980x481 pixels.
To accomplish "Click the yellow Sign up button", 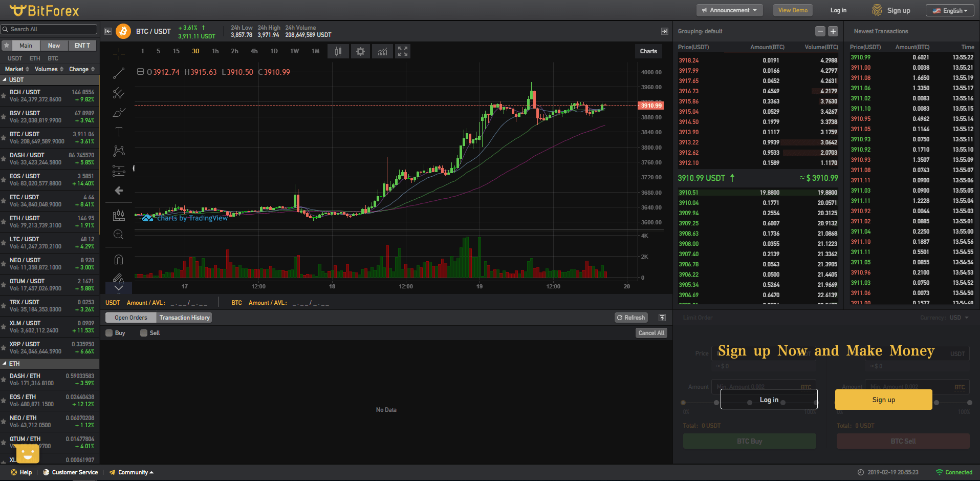I will point(884,400).
